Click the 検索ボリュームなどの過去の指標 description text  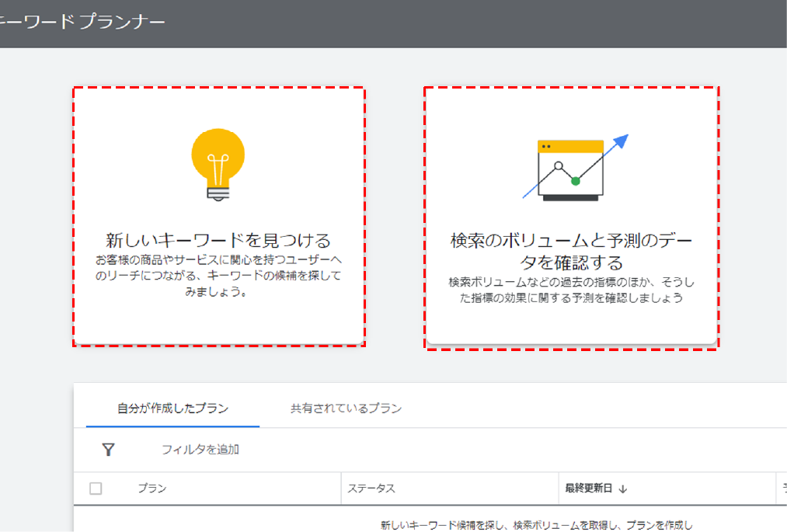coord(571,290)
